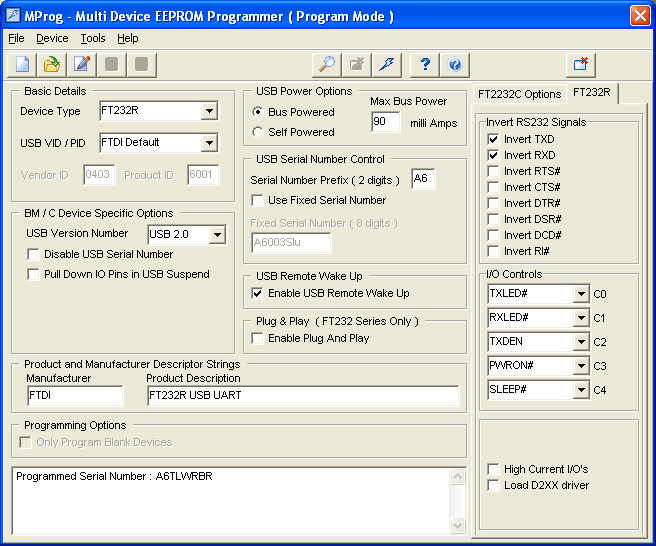Open C4 SLEEP# dropdown
Screen dimensions: 656x546
point(581,390)
